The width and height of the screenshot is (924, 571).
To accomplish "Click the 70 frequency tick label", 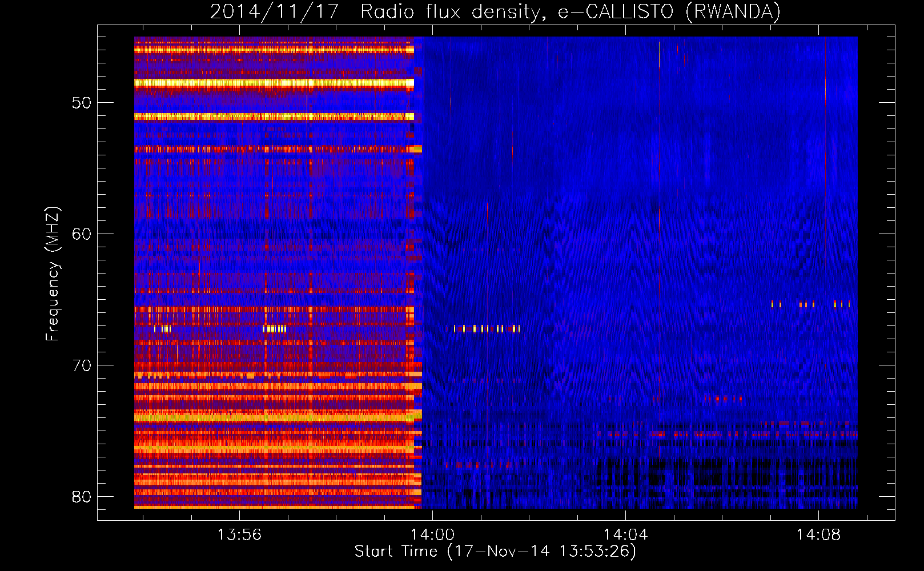I will point(82,365).
